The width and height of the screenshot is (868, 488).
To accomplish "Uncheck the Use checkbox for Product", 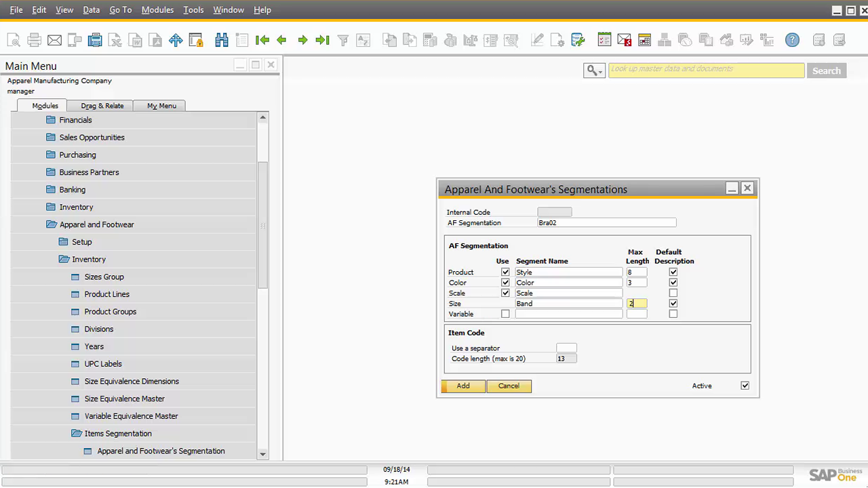I will 505,272.
